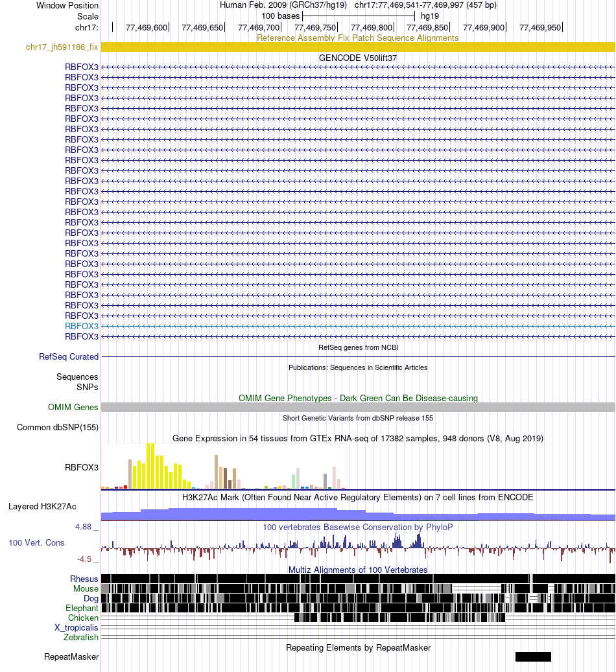Image resolution: width=616 pixels, height=672 pixels.
Task: Click the RefSeq Curated label
Action: click(x=69, y=356)
